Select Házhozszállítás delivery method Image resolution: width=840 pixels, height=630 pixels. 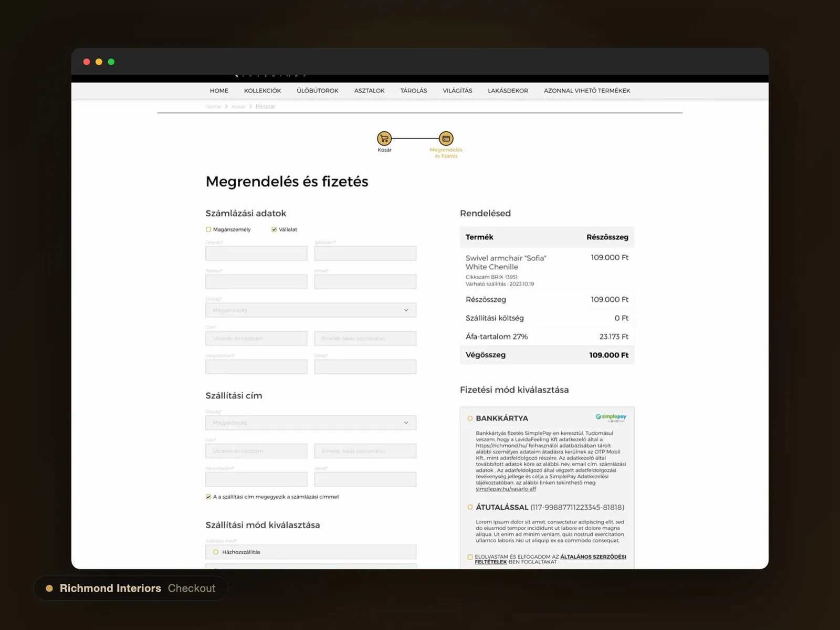(x=215, y=552)
